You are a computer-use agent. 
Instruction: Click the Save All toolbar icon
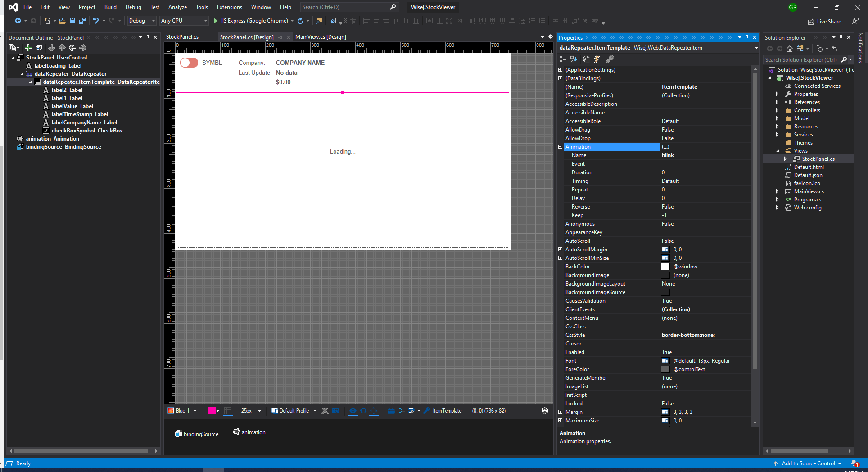point(82,21)
